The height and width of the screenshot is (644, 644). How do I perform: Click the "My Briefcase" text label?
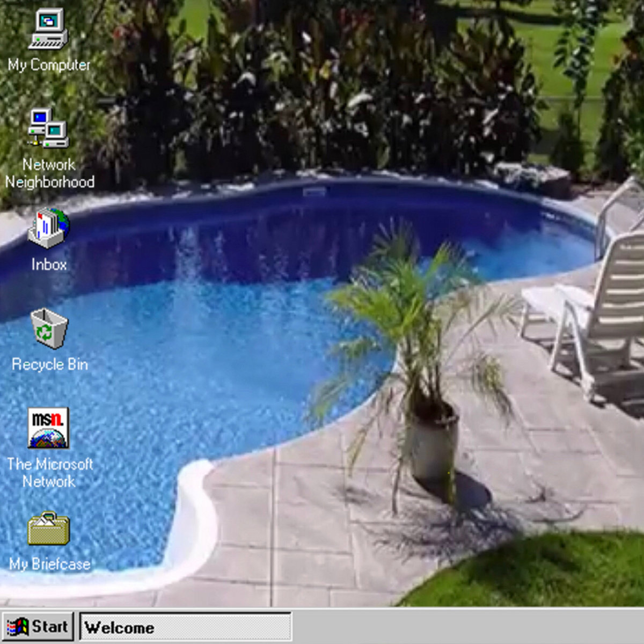[49, 564]
